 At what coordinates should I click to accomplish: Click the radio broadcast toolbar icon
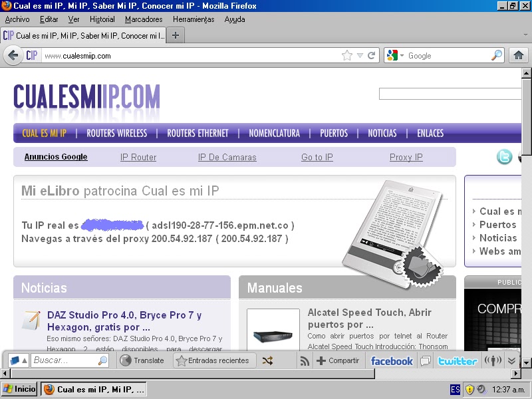pyautogui.click(x=493, y=360)
